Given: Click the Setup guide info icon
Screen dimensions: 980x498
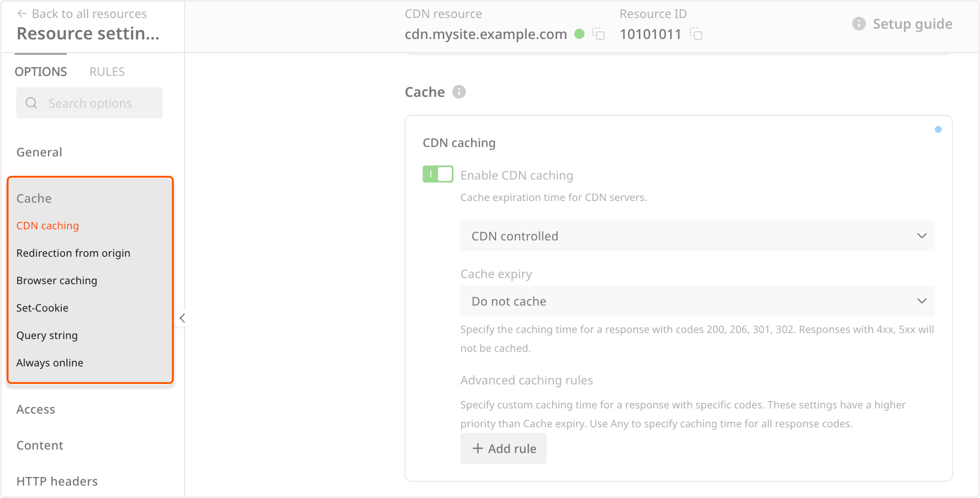Looking at the screenshot, I should click(x=859, y=24).
